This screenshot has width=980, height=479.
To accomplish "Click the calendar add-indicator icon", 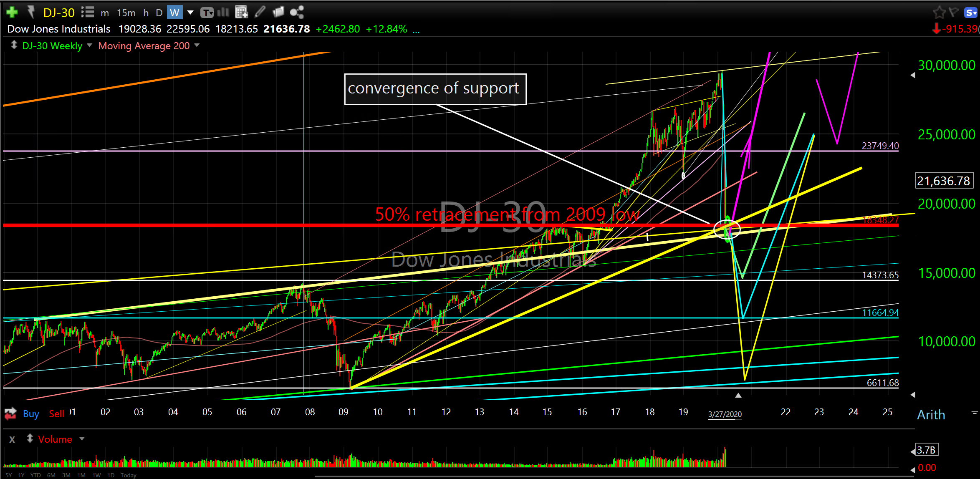I will point(241,12).
